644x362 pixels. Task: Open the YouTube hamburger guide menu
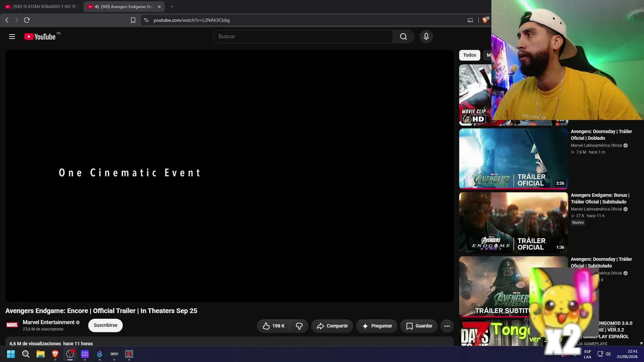(x=12, y=36)
